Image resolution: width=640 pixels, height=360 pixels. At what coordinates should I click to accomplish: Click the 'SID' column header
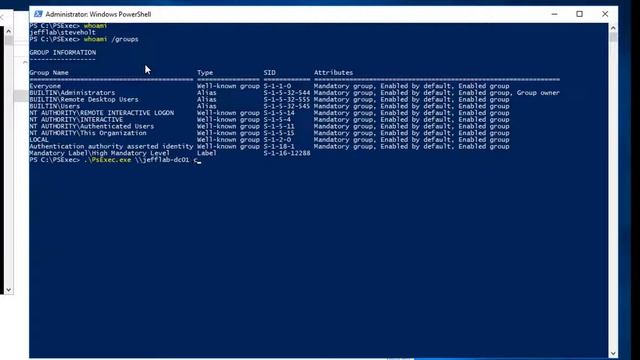click(x=269, y=72)
